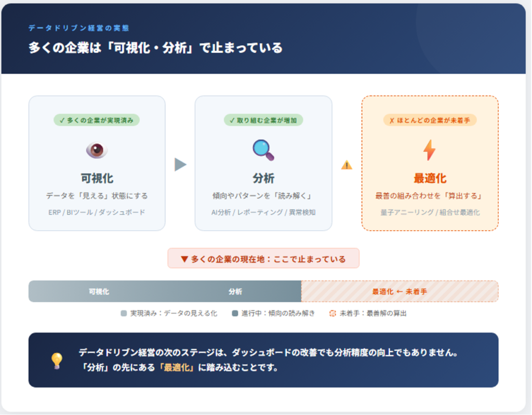The height and width of the screenshot is (415, 532).
Task: Click the 分析 segment of progress bar
Action: [235, 291]
